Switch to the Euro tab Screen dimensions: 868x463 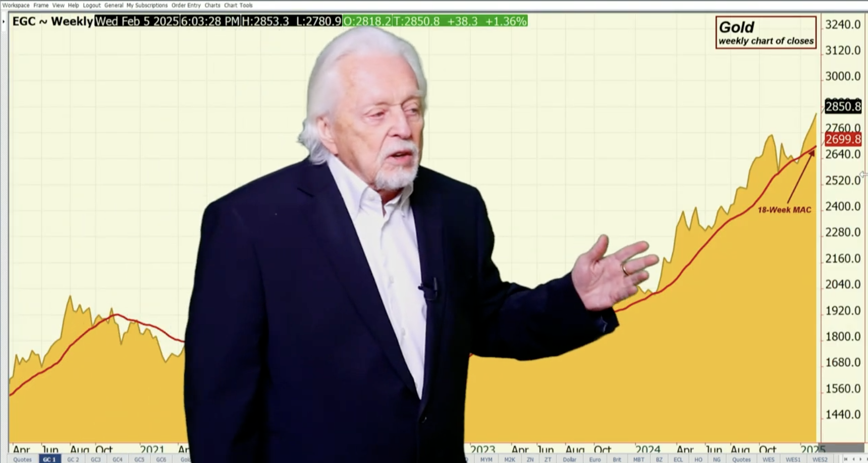[x=594, y=459]
